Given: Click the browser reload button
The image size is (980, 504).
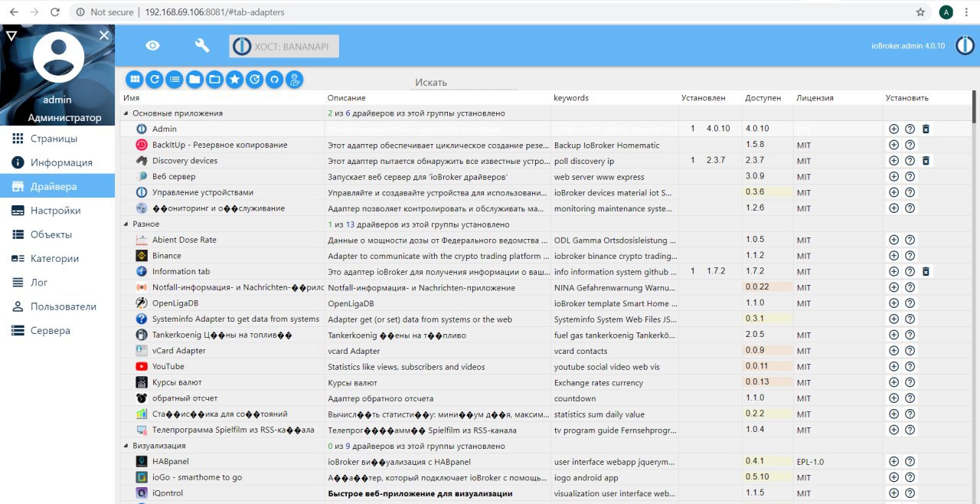Looking at the screenshot, I should (55, 12).
